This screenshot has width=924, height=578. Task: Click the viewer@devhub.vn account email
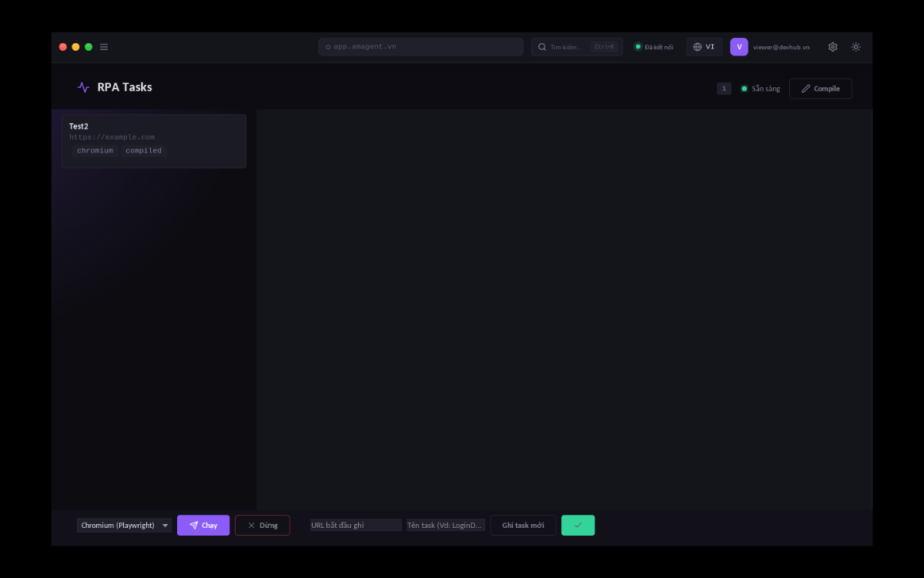tap(782, 47)
